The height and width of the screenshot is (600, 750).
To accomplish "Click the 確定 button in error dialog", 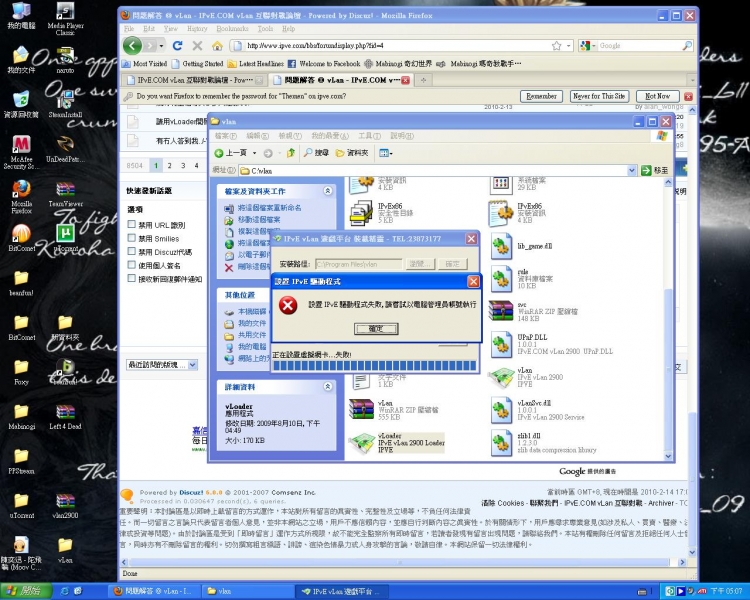I will [375, 328].
